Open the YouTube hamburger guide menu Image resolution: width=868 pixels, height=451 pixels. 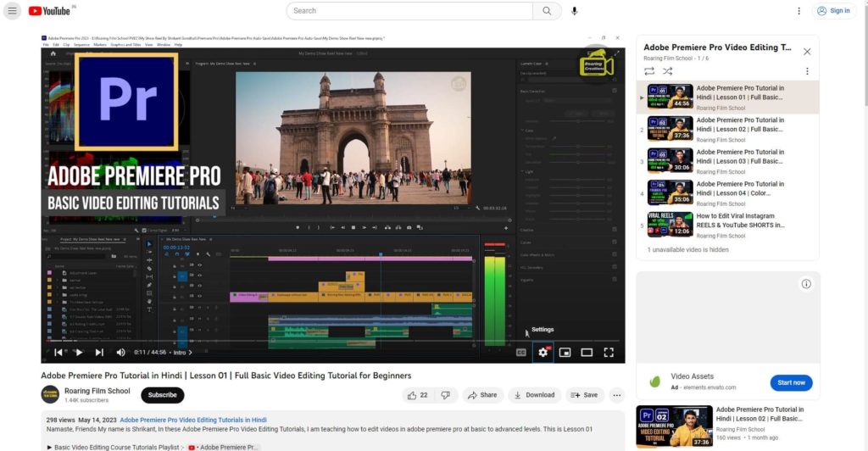click(x=12, y=10)
